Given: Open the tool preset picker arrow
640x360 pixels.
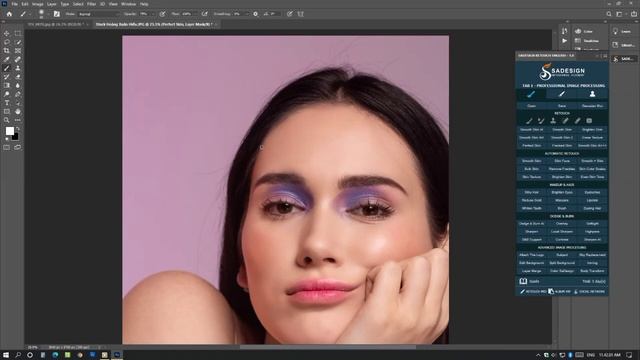Looking at the screenshot, I should tap(29, 14).
